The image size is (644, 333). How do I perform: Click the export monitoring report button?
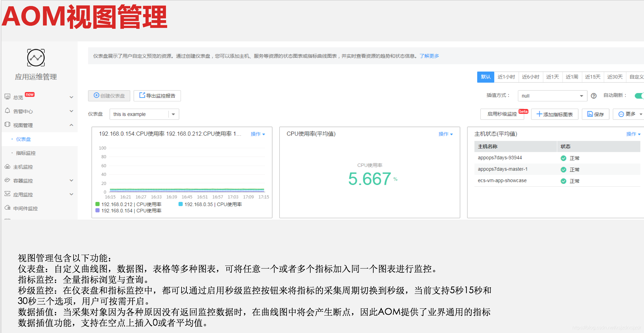(x=157, y=96)
